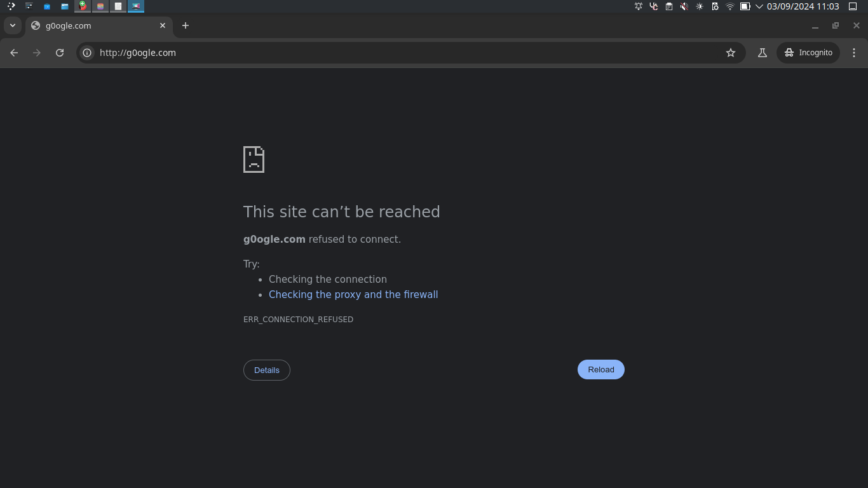This screenshot has width=868, height=488.
Task: Reload page using toolbar refresh icon
Action: point(60,53)
